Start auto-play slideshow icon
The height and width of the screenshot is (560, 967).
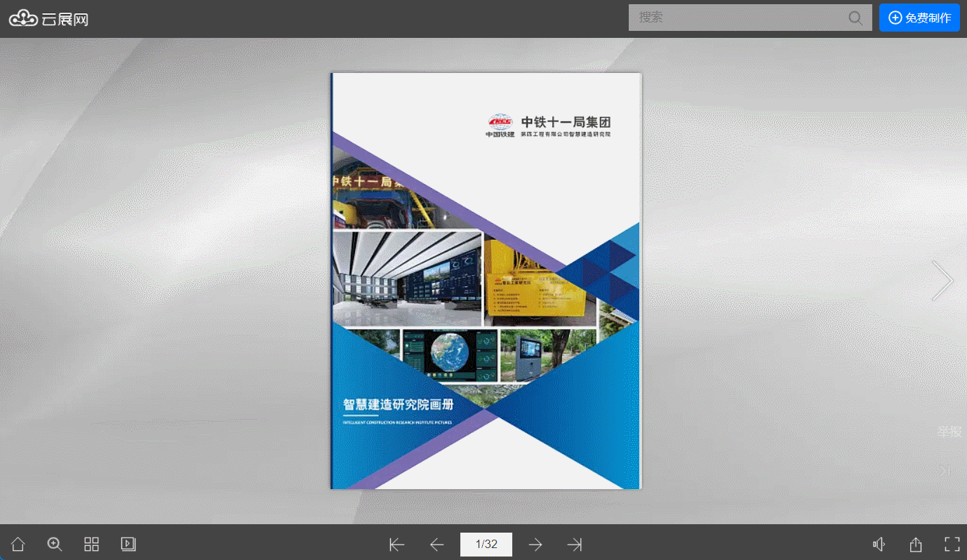click(x=128, y=544)
